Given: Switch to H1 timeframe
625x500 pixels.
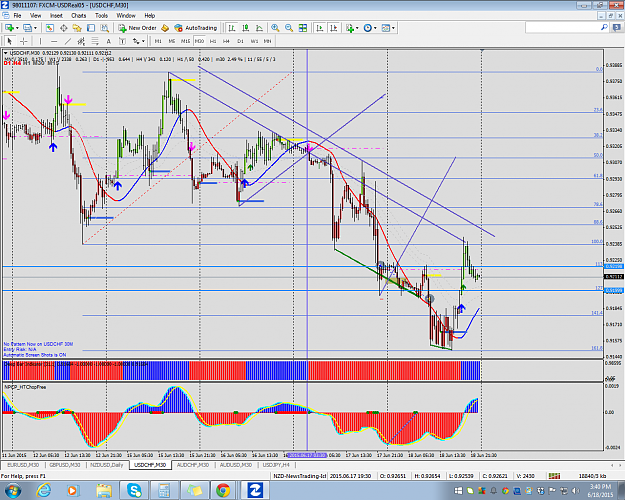Looking at the screenshot, I should coord(213,41).
